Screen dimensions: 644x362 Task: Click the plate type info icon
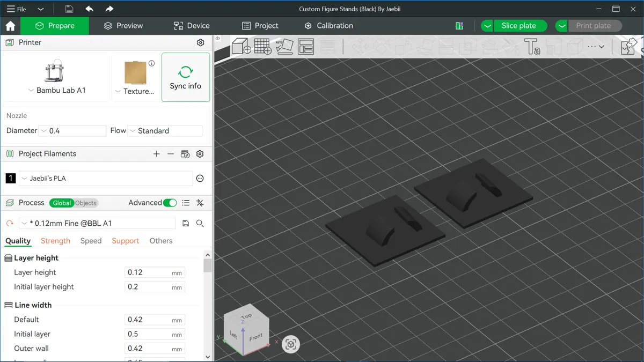pos(152,63)
